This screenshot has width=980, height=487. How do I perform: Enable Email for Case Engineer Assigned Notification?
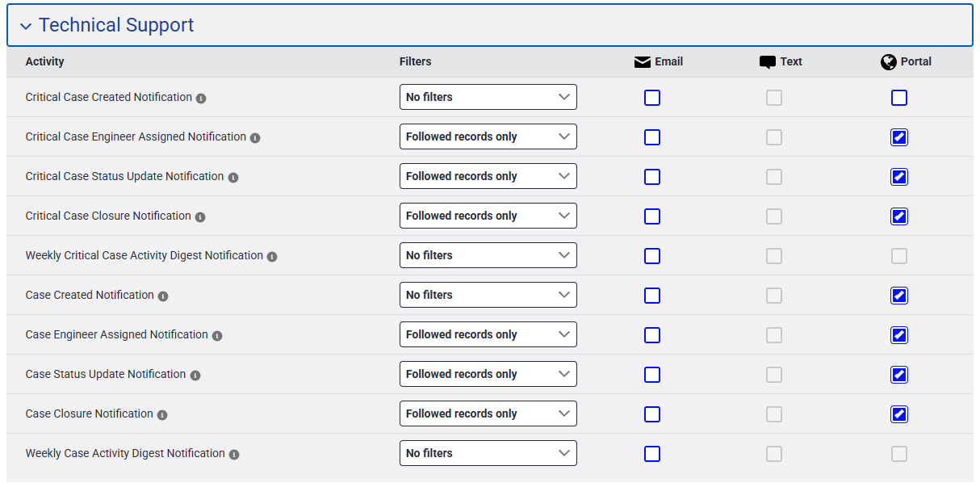point(652,335)
